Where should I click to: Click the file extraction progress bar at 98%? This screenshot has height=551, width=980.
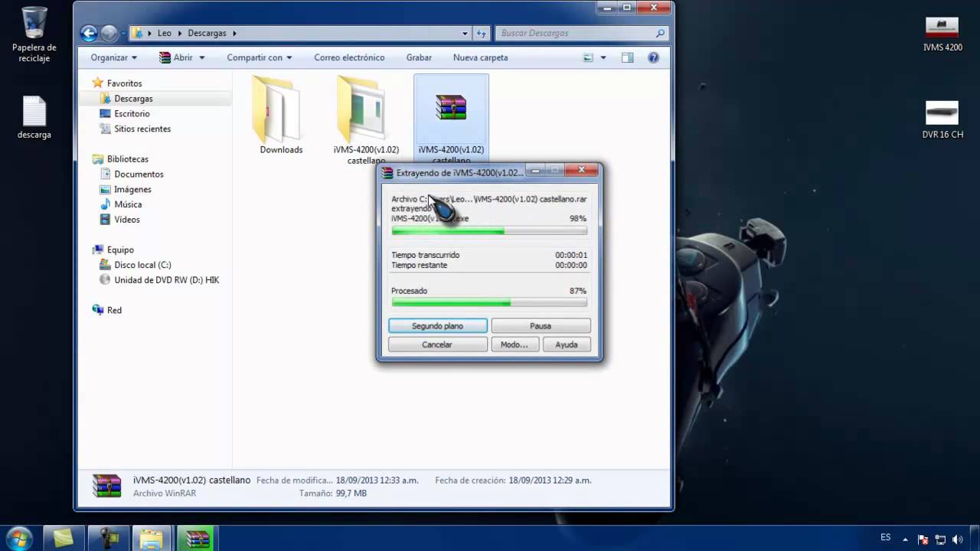tap(489, 231)
